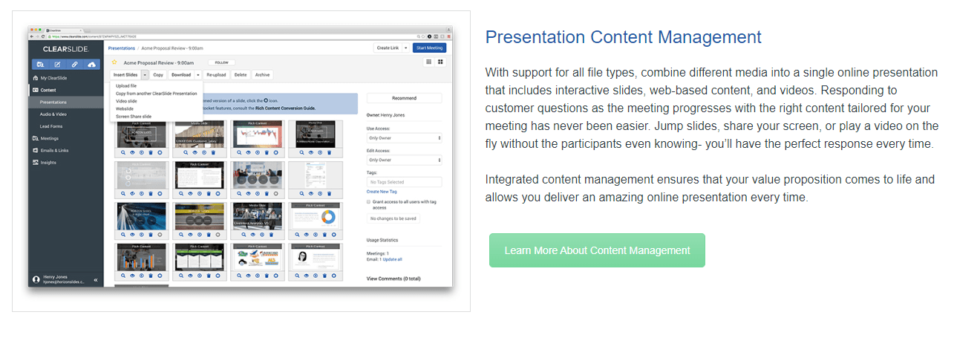Screen dimensions: 980x338
Task: Click the chain link icon in the blue sidebar toolbar
Action: pos(74,65)
